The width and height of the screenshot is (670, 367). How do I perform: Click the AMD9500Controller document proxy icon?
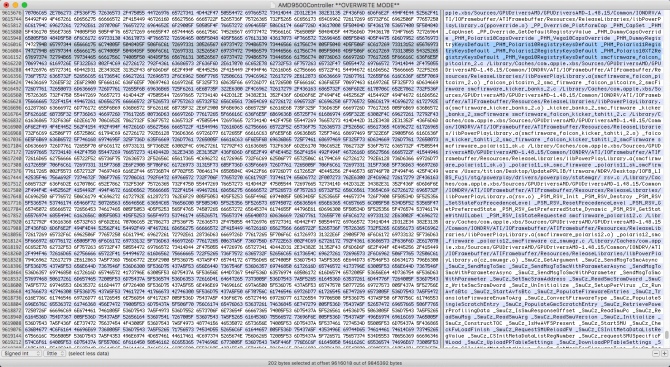(x=274, y=5)
